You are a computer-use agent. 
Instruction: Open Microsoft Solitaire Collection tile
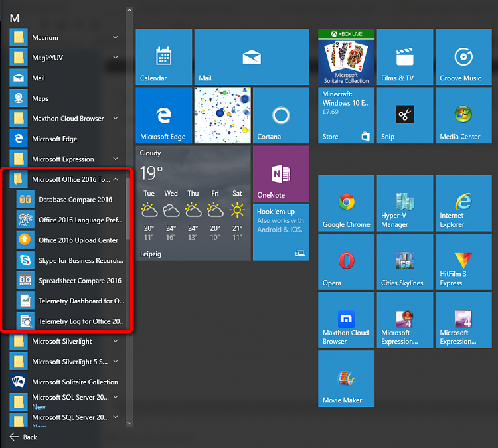[x=346, y=56]
